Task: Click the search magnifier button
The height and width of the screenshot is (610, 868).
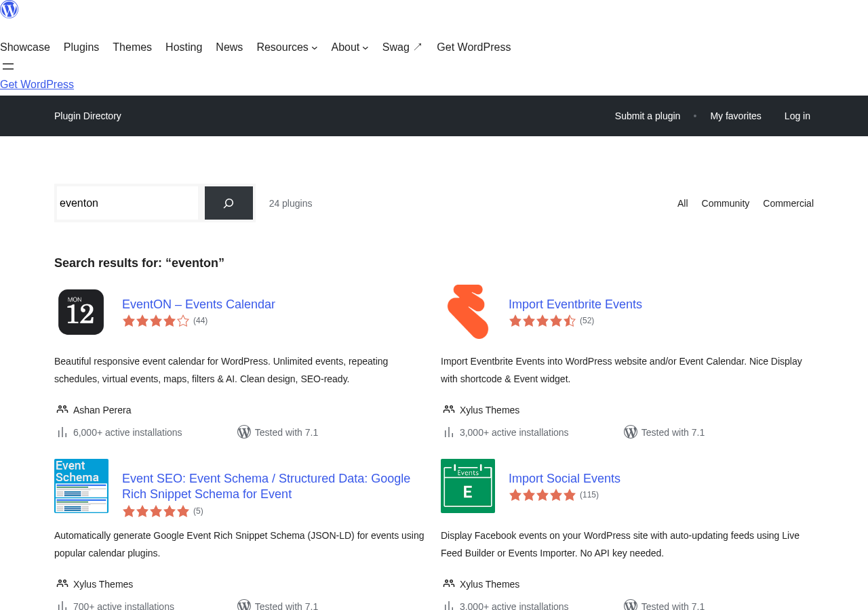Action: click(229, 203)
